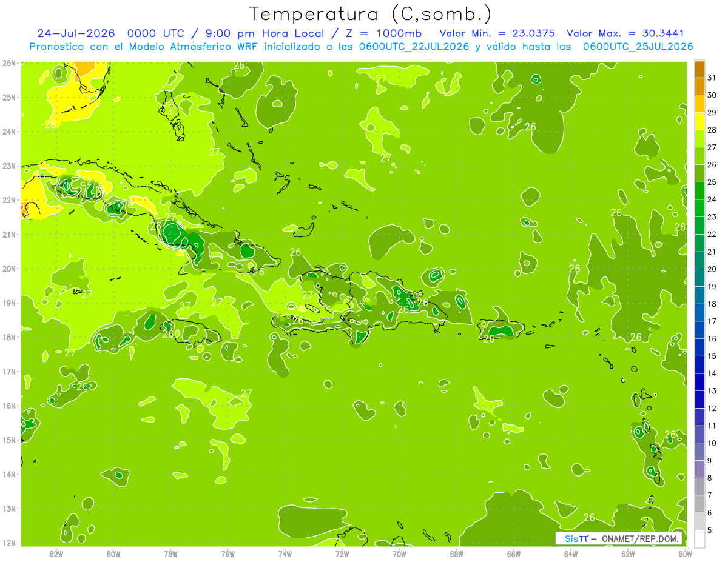Pick the blue legend swatch between 15 and 16
Viewport: 728px width, 562px height.
(699, 347)
